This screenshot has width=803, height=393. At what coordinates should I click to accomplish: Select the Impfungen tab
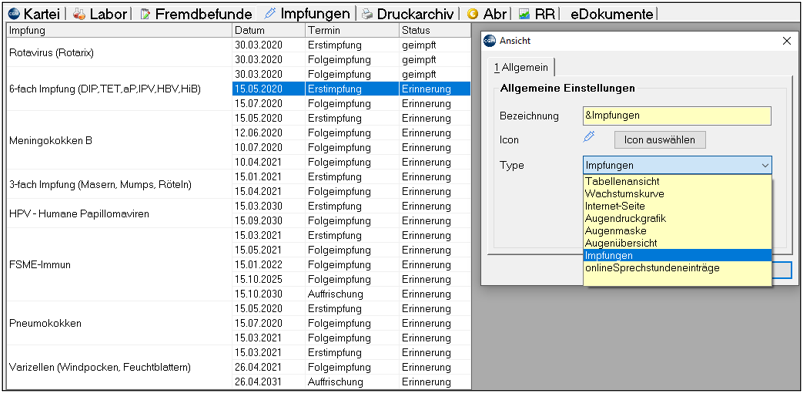click(308, 13)
